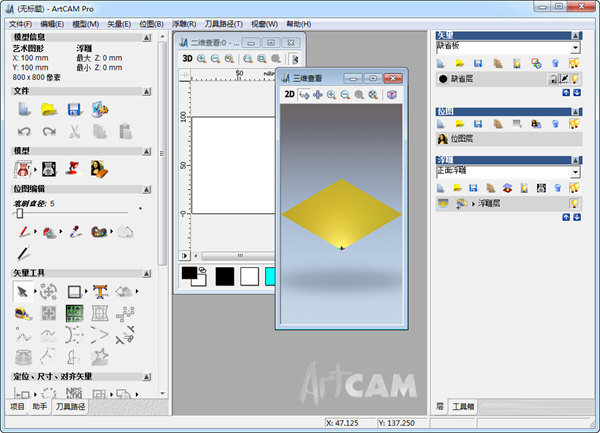Toggle snap icon on 缺省层 layer

point(564,79)
